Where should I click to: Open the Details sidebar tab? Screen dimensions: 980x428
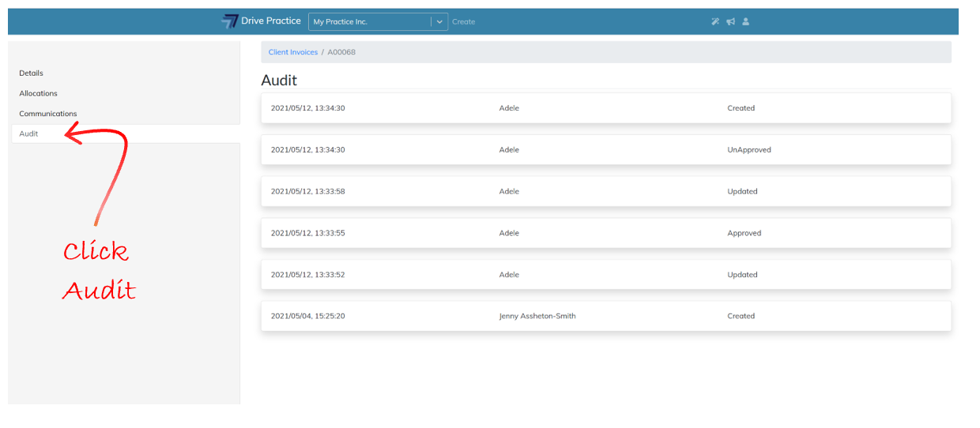[x=32, y=73]
